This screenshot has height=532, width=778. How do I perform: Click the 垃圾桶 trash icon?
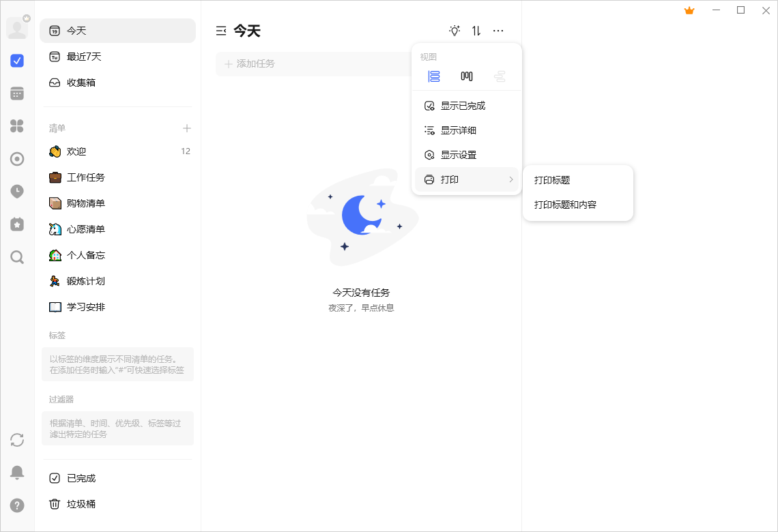tap(55, 504)
